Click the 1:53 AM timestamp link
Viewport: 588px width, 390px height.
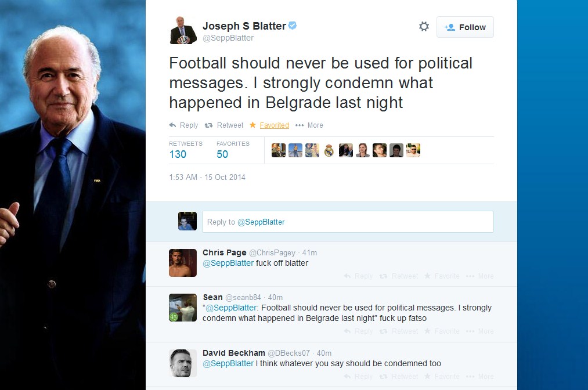208,177
